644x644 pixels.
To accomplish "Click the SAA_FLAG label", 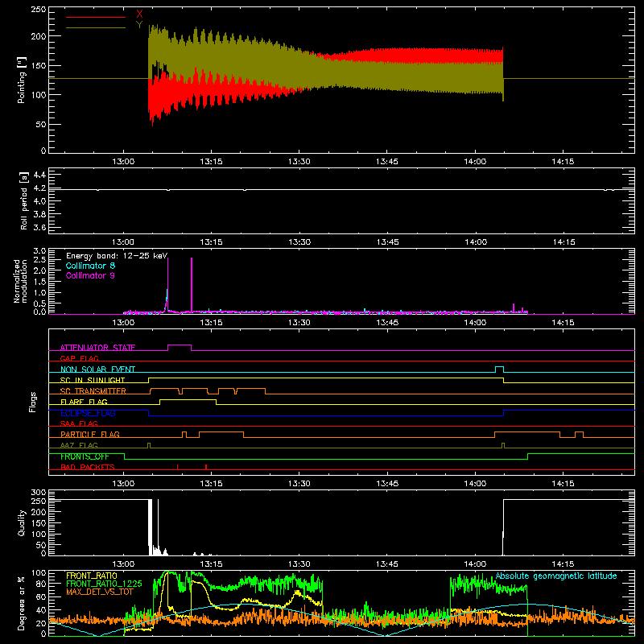I will click(79, 423).
